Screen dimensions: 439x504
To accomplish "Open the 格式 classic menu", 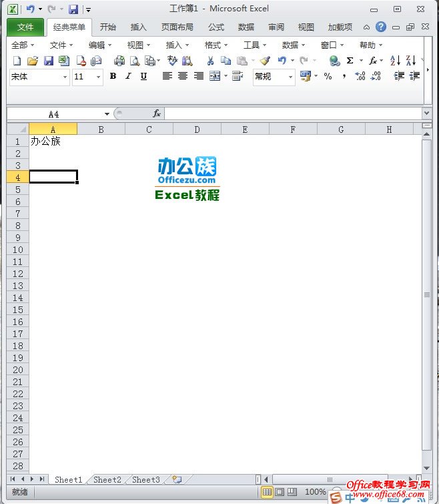I will click(x=216, y=45).
